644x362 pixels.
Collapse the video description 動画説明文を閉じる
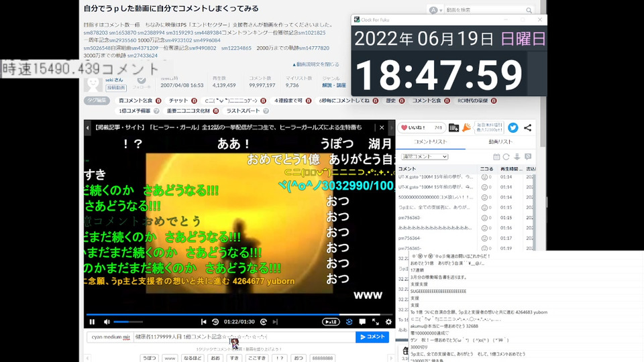316,64
